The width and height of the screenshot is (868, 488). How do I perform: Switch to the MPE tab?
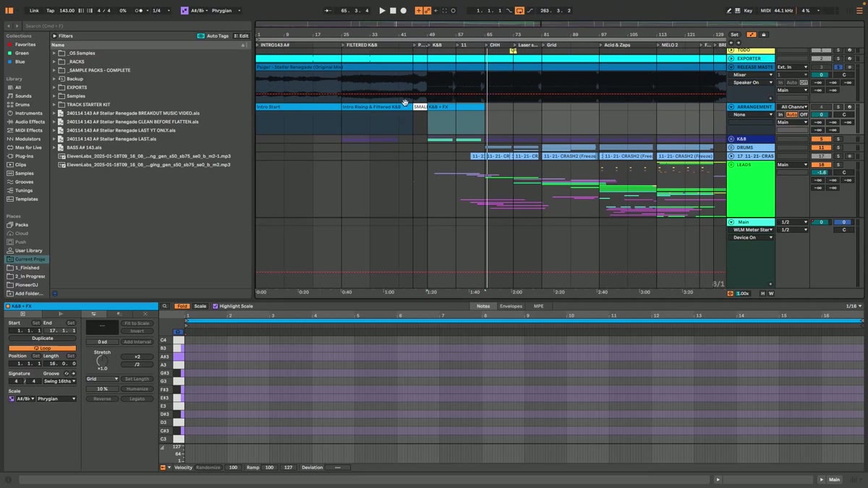coord(538,306)
